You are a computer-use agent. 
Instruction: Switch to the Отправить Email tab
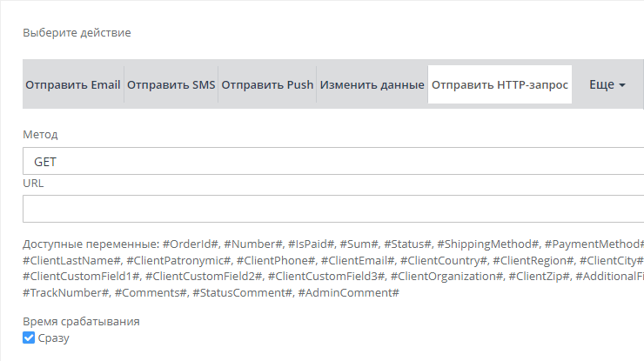72,85
